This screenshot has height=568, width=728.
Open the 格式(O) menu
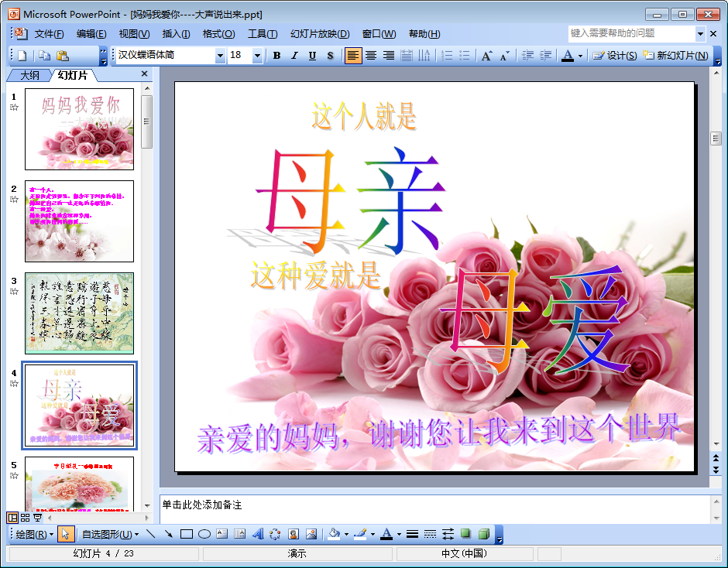[218, 34]
